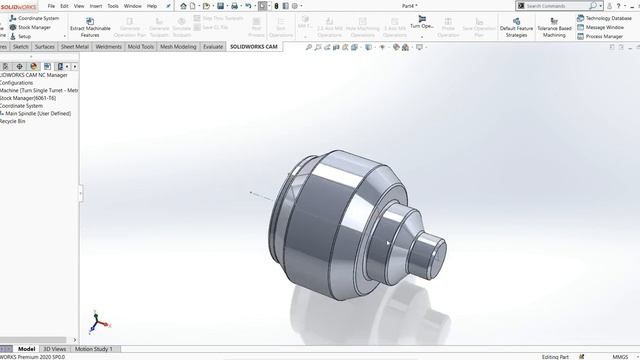Open the 3D Views bottom tab

(55, 349)
